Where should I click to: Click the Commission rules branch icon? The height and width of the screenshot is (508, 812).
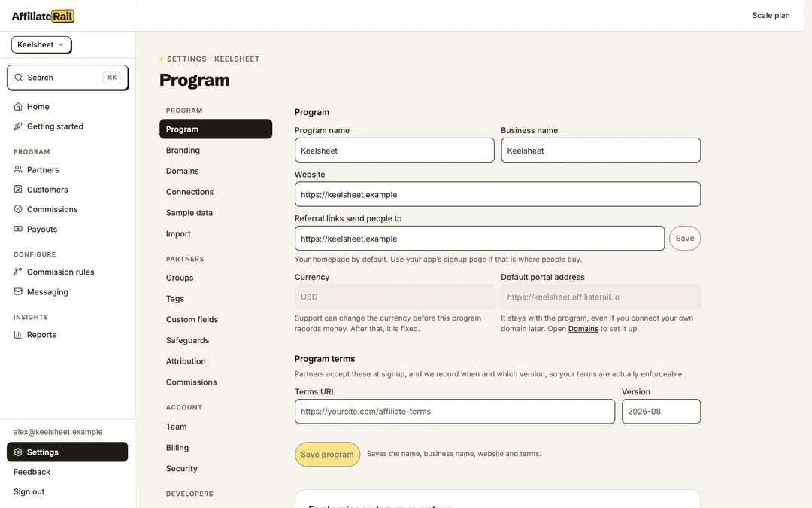(18, 272)
